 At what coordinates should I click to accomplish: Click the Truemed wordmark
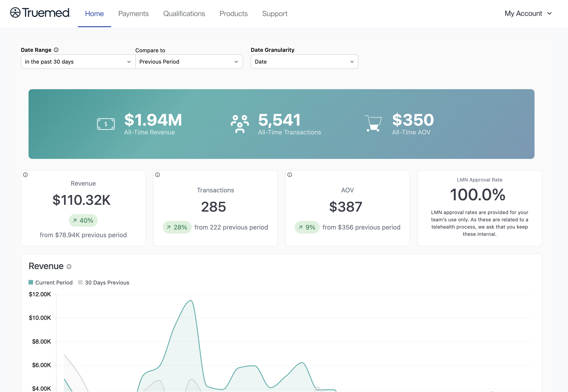(x=46, y=13)
